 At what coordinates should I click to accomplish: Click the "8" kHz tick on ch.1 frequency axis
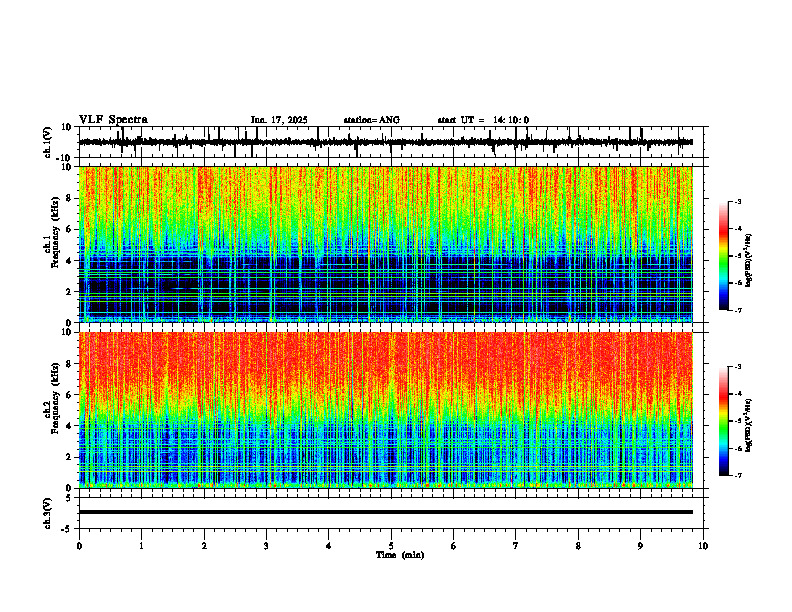coord(69,198)
